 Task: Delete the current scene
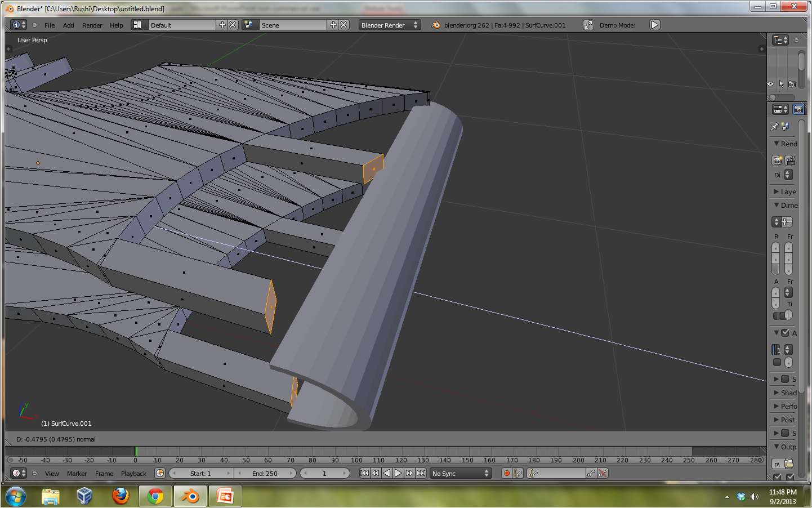point(344,25)
